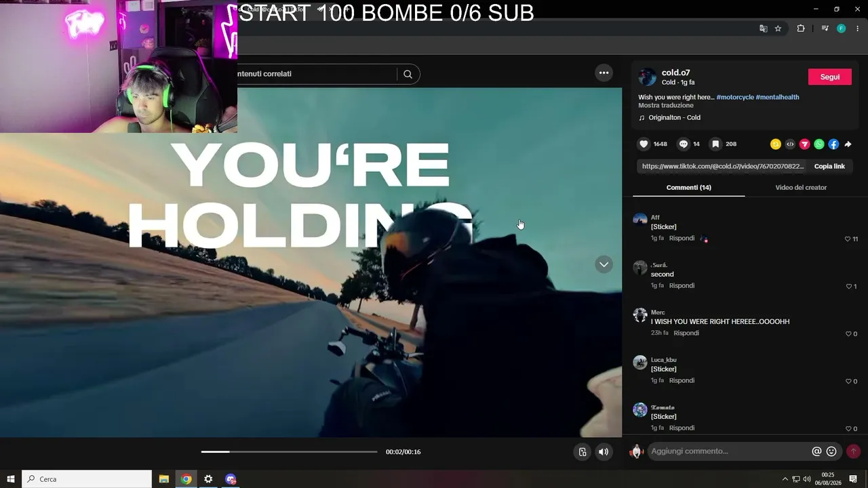This screenshot has height=488, width=868.
Task: Click the Aggiungi commento input field
Action: [728, 451]
